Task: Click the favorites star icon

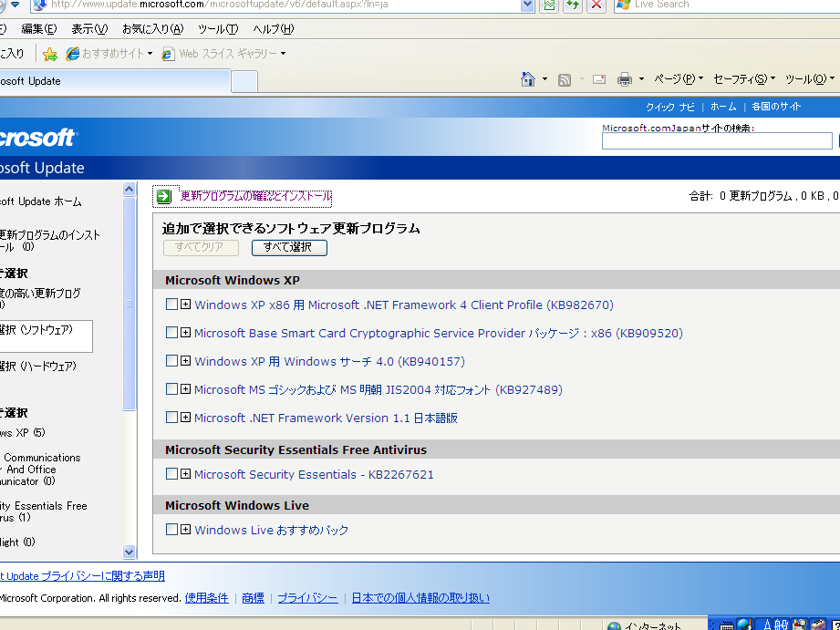Action: 50,54
